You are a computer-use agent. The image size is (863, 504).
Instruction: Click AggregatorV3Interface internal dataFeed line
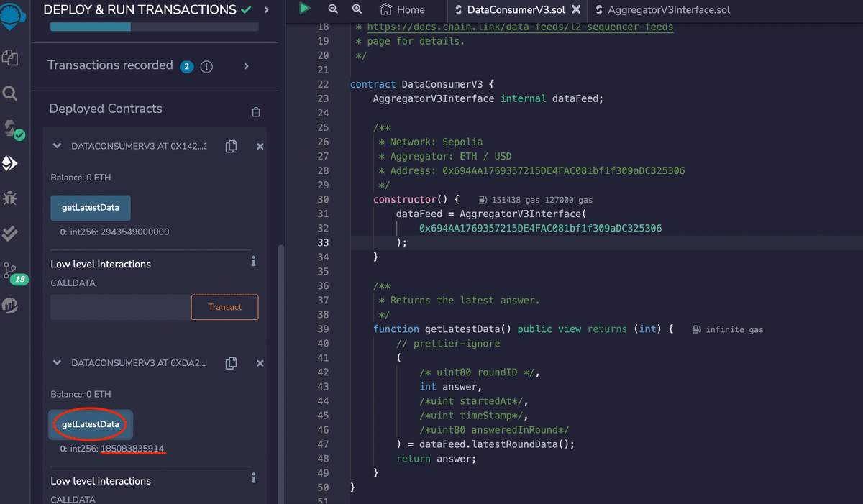(x=488, y=98)
